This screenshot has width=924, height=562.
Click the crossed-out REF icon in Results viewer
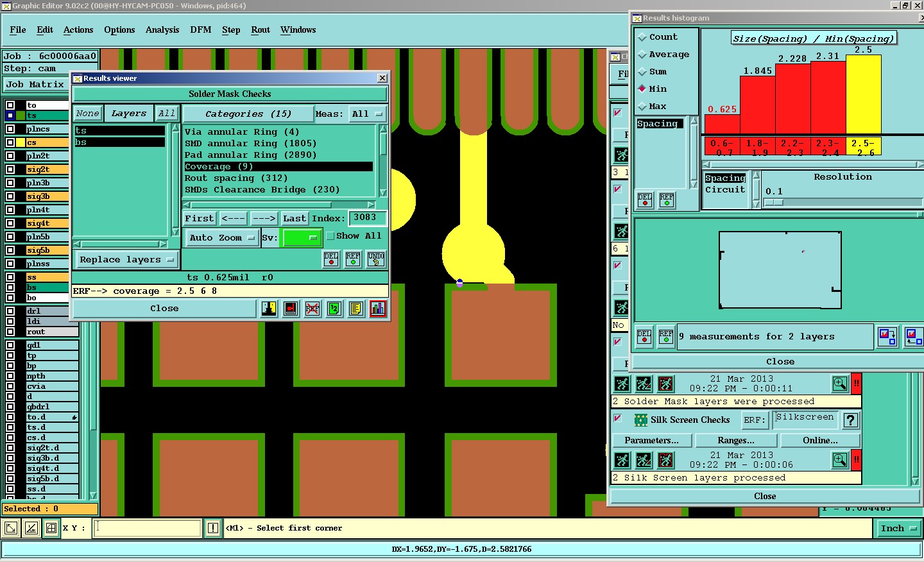(x=312, y=309)
